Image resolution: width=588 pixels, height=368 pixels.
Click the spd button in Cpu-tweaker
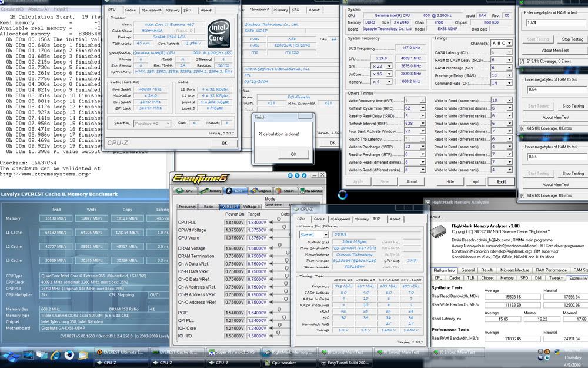pyautogui.click(x=476, y=181)
